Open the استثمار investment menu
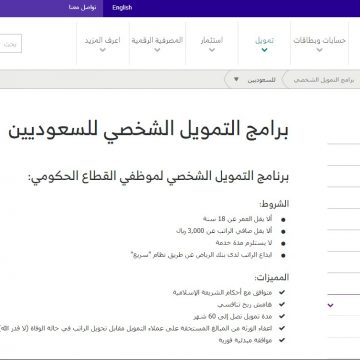The image size is (360, 360). (x=212, y=44)
